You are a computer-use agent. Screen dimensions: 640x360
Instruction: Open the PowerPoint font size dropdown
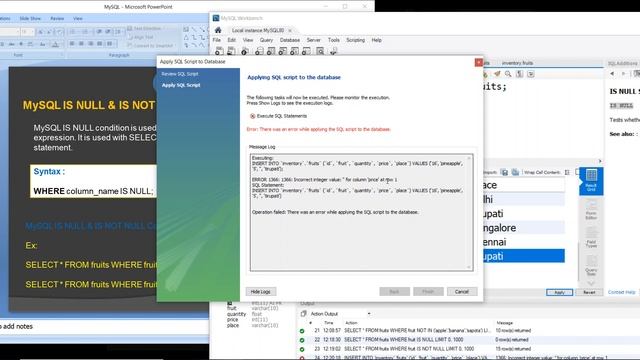pyautogui.click(x=32, y=31)
